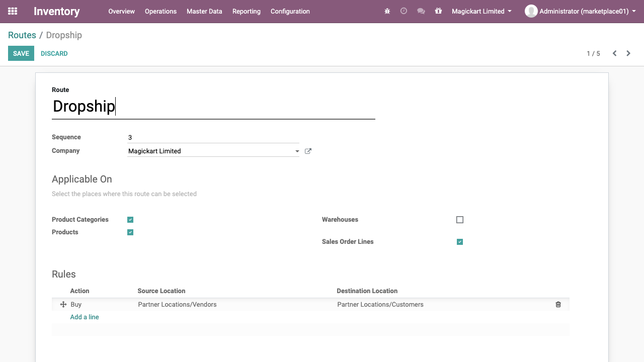Click the Save button
Image resolution: width=644 pixels, height=362 pixels.
click(21, 54)
